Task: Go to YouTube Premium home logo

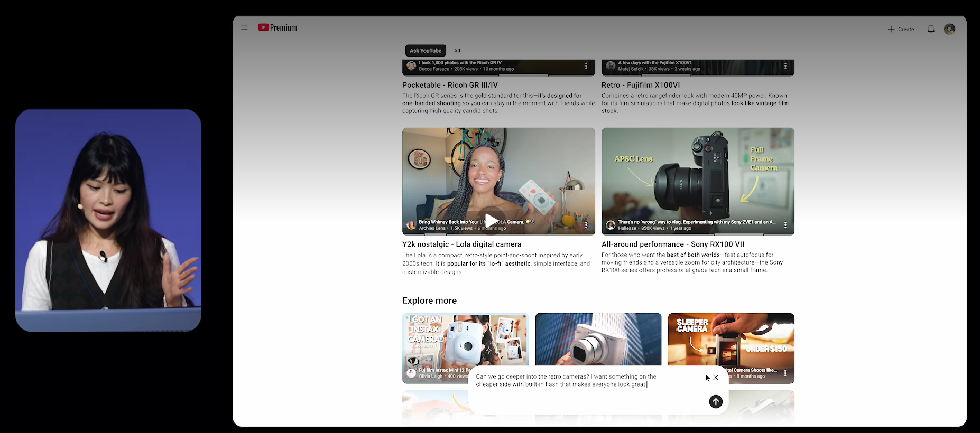Action: coord(278,27)
